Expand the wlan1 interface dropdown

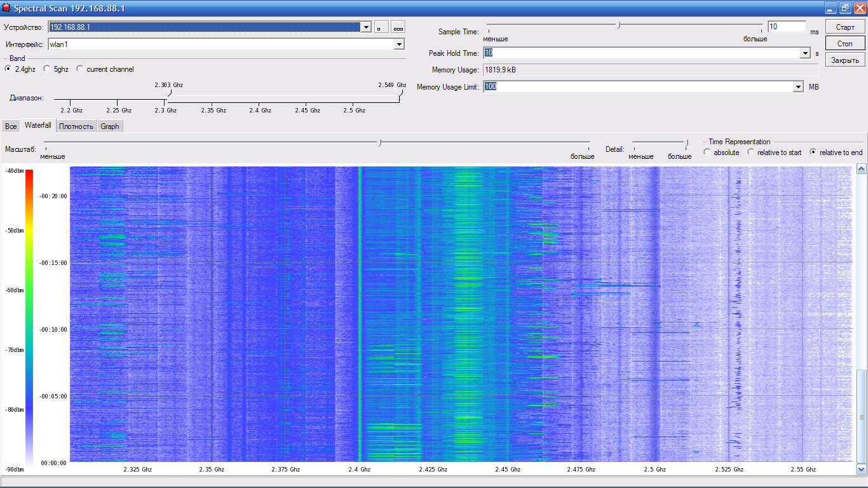399,44
